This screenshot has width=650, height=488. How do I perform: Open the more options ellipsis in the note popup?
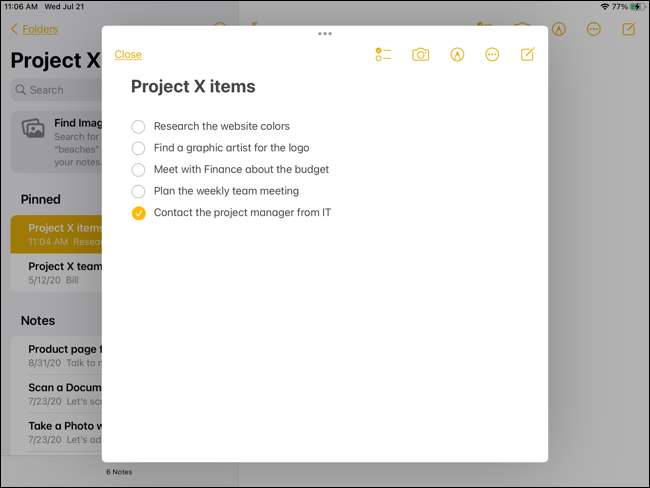point(492,54)
